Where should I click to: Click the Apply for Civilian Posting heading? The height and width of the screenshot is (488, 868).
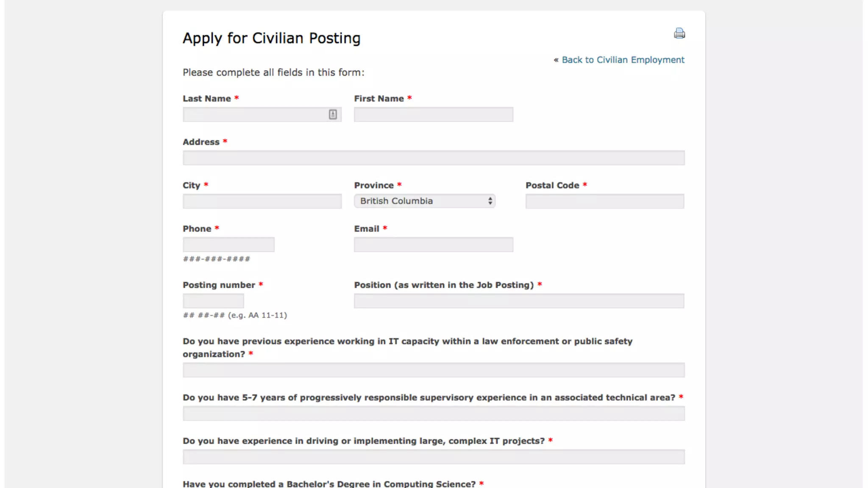[271, 38]
